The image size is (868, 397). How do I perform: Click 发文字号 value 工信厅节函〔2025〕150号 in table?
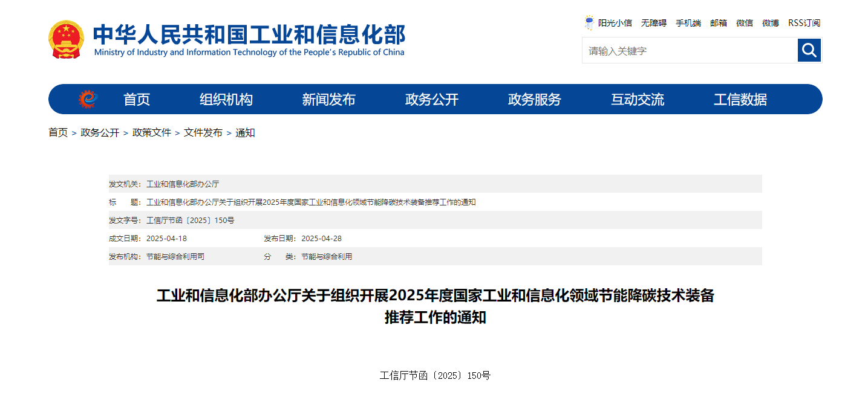(190, 220)
